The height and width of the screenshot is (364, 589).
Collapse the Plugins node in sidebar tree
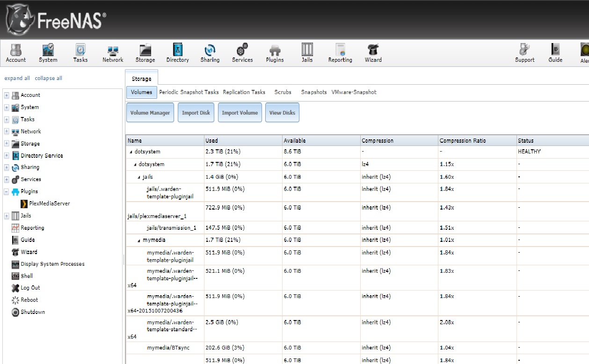[7, 192]
